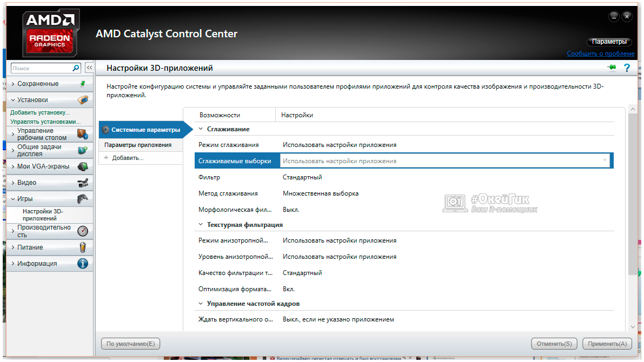Click scrollbar down arrow in settings list

633,327
